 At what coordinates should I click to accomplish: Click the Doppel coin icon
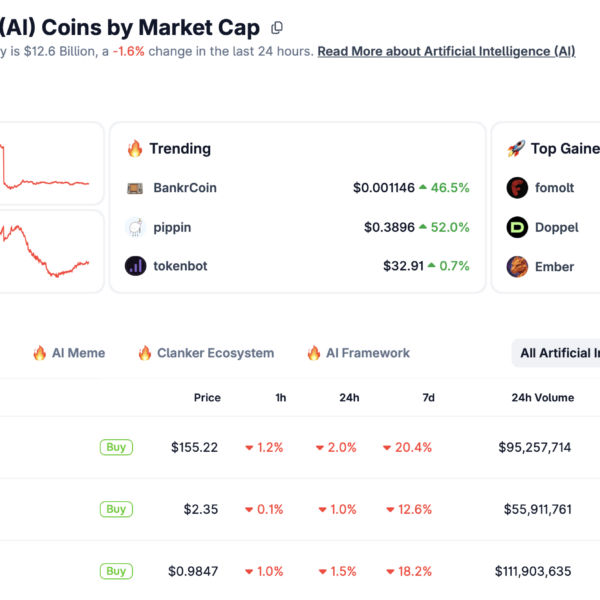(x=517, y=227)
